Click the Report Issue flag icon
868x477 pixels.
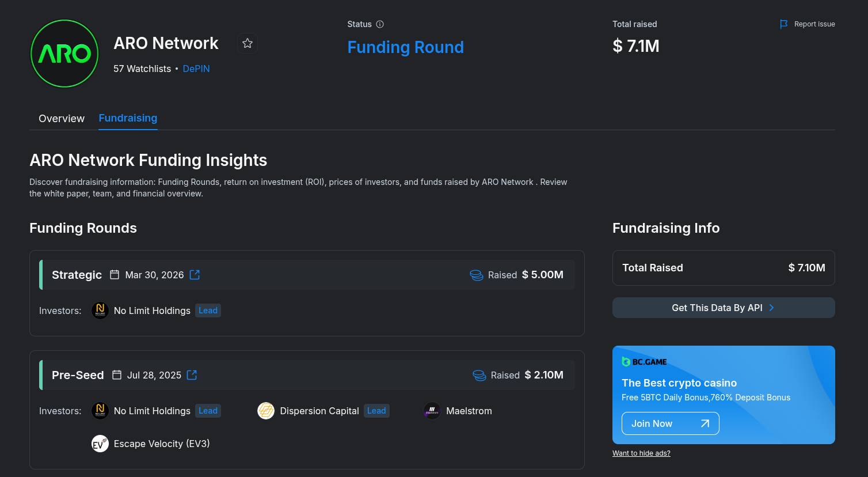click(783, 24)
